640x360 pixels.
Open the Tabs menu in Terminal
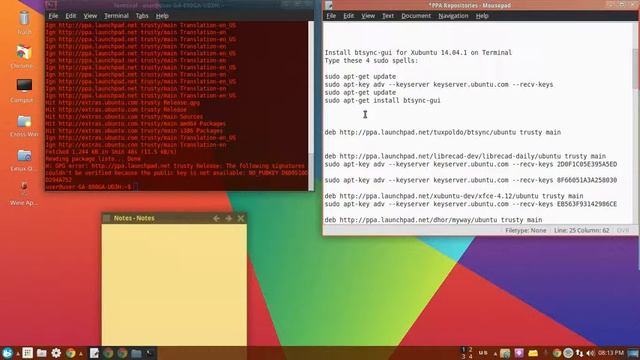pos(142,16)
